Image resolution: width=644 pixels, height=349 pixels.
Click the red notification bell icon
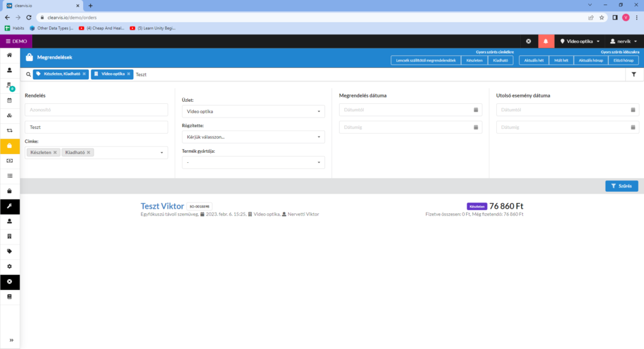546,41
